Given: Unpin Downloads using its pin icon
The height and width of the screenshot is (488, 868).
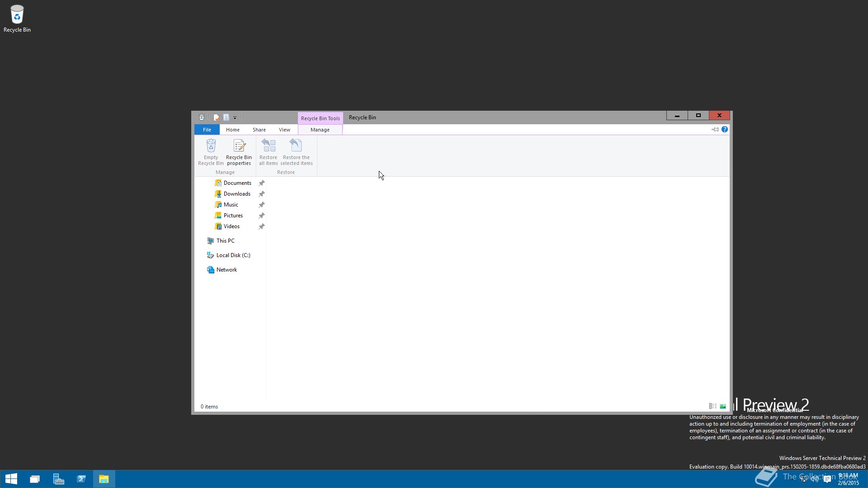Looking at the screenshot, I should (261, 194).
